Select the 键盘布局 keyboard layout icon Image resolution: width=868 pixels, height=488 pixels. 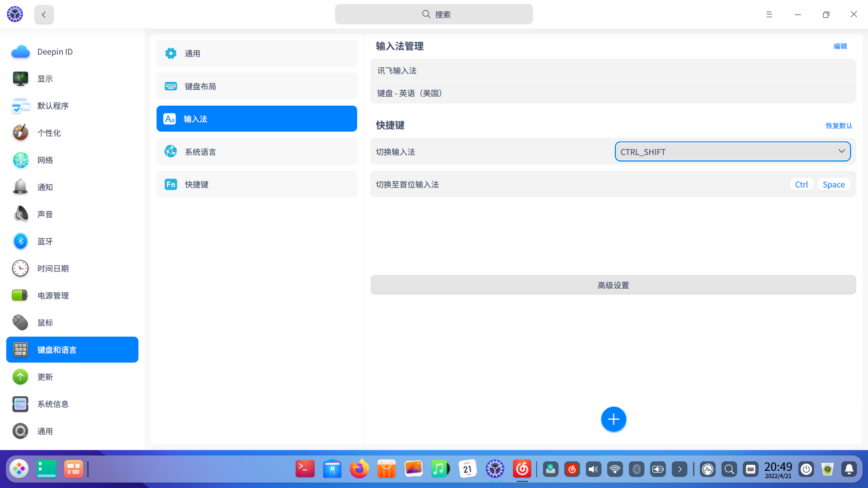coord(170,86)
